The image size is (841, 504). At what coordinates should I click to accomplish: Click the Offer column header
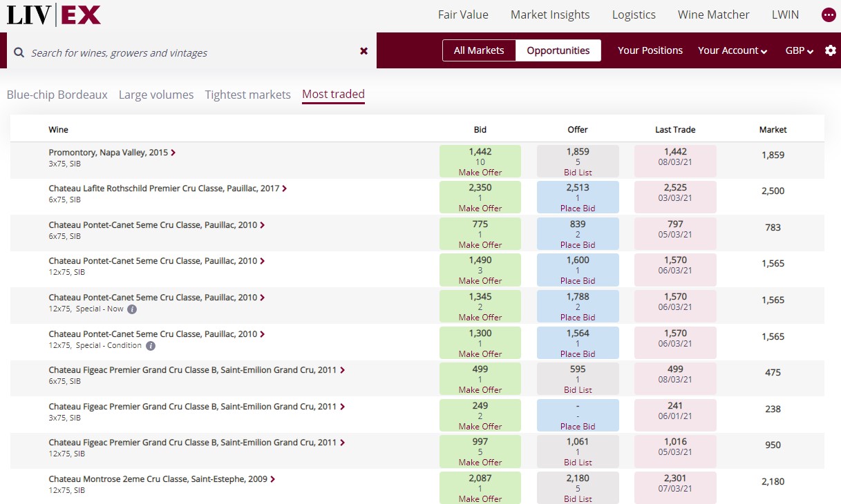tap(578, 130)
